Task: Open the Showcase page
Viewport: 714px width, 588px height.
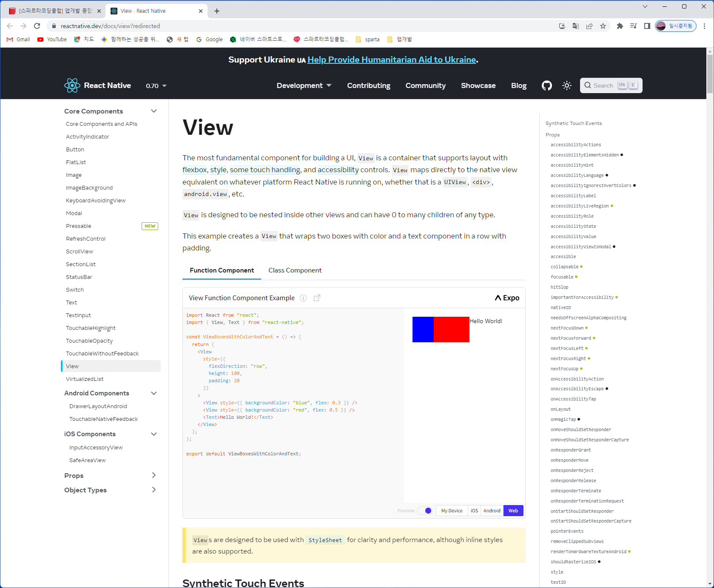Action: tap(478, 85)
